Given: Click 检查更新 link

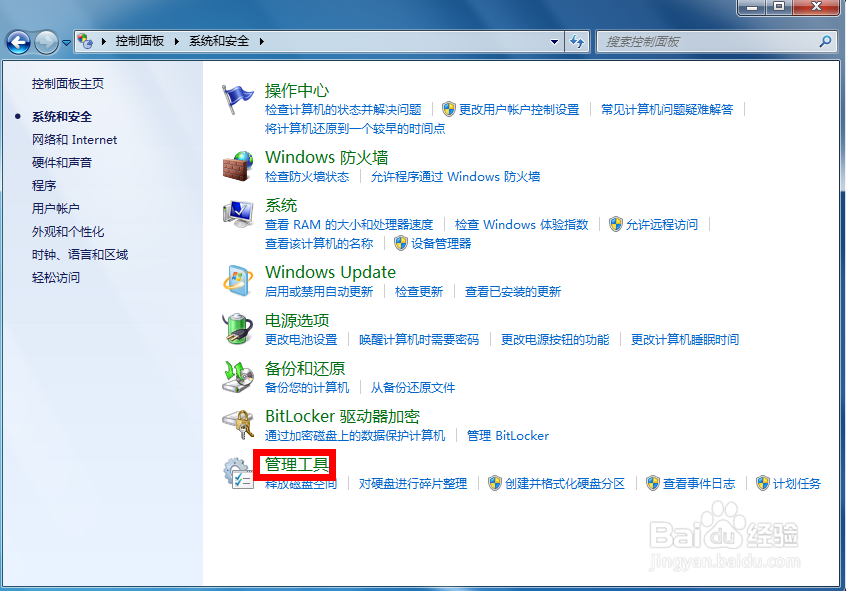Looking at the screenshot, I should 419,291.
